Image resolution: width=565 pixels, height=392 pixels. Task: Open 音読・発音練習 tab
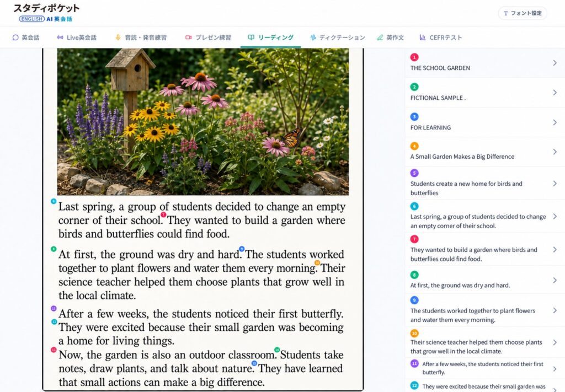[141, 37]
